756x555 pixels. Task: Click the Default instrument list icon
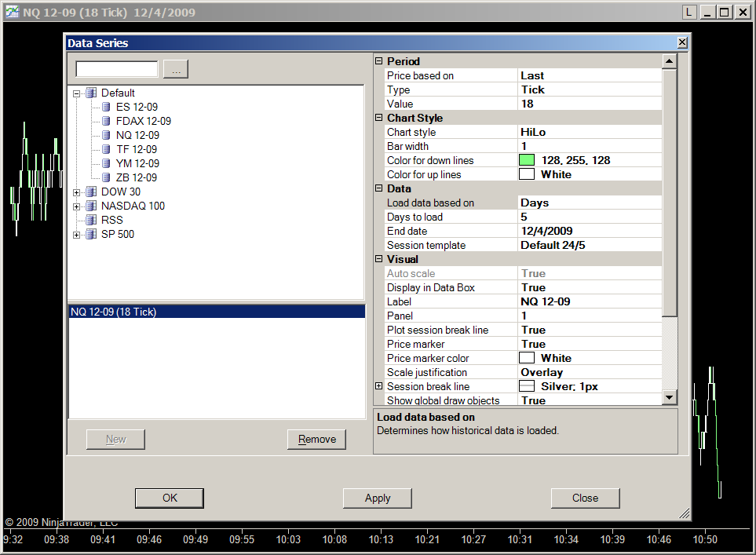(91, 93)
